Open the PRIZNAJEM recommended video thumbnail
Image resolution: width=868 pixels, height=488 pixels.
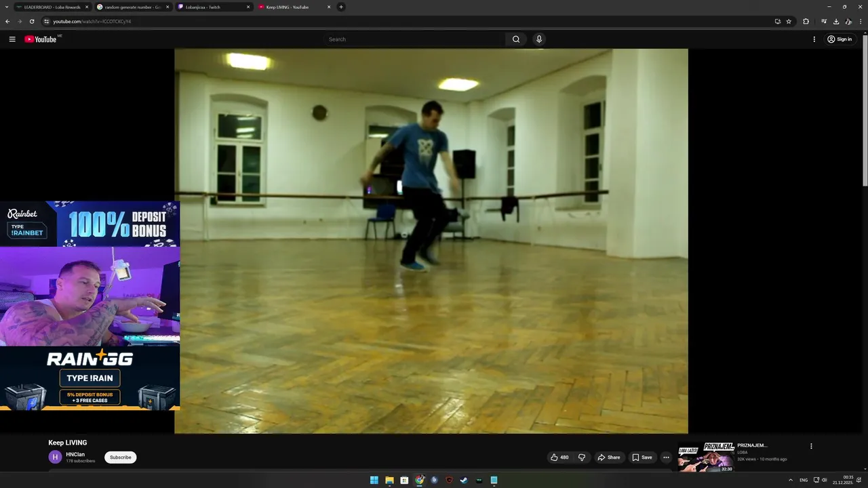point(706,457)
